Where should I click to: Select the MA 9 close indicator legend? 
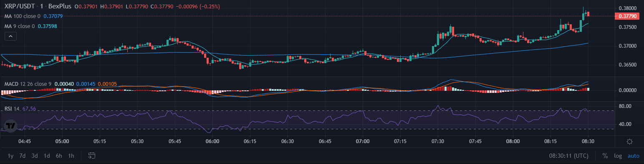[19, 26]
